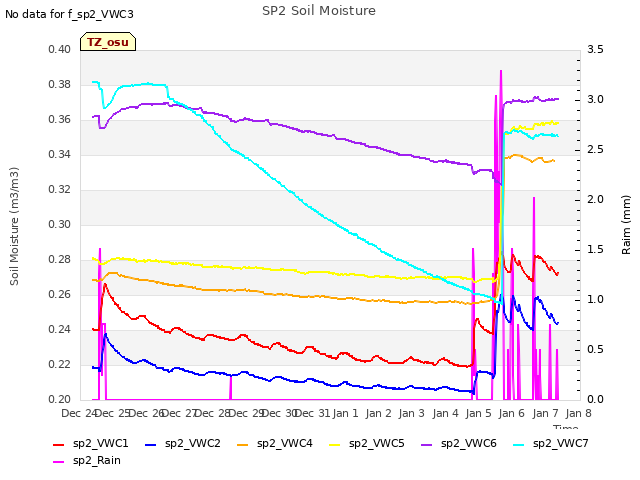Click the 0.38 left axis tick label
The image size is (640, 480).
click(x=59, y=85)
